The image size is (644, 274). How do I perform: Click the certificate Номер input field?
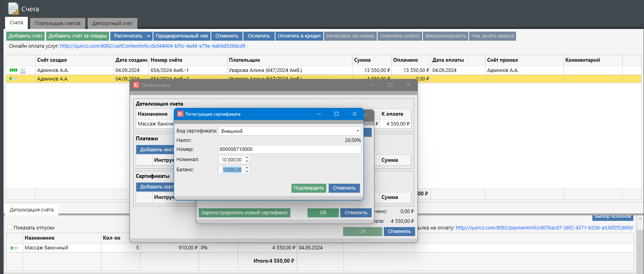pos(289,149)
